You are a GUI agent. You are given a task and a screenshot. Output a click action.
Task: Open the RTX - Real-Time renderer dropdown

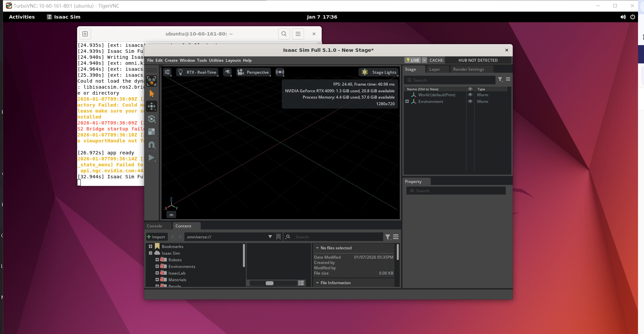(197, 72)
